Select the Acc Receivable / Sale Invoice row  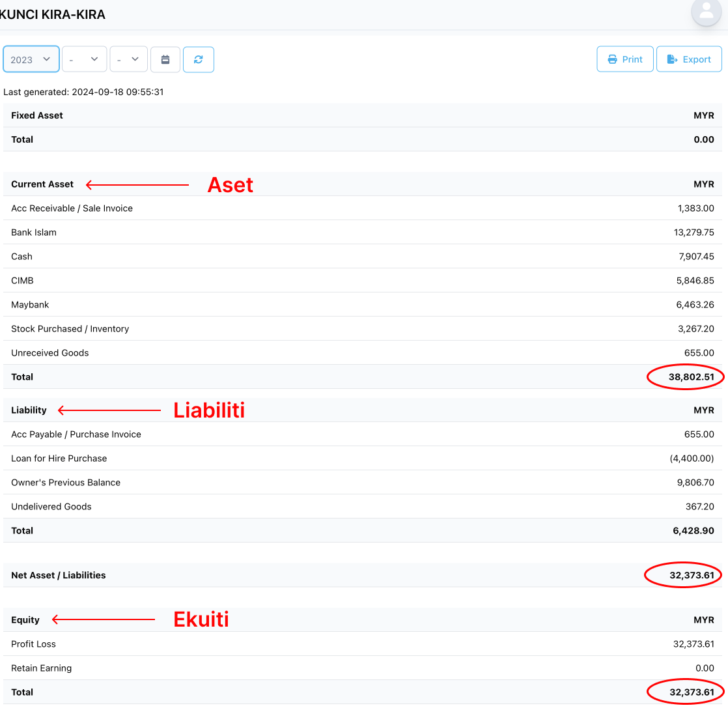[363, 208]
